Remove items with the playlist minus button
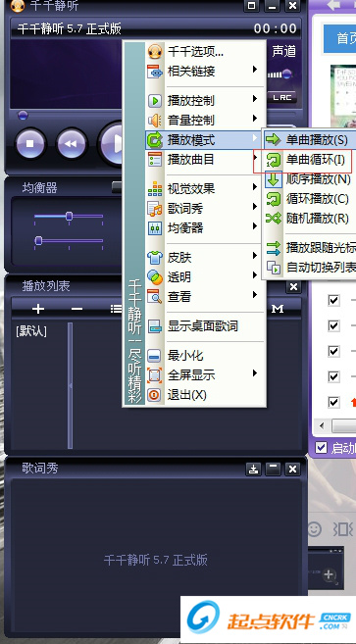This screenshot has height=644, width=356. pyautogui.click(x=76, y=309)
